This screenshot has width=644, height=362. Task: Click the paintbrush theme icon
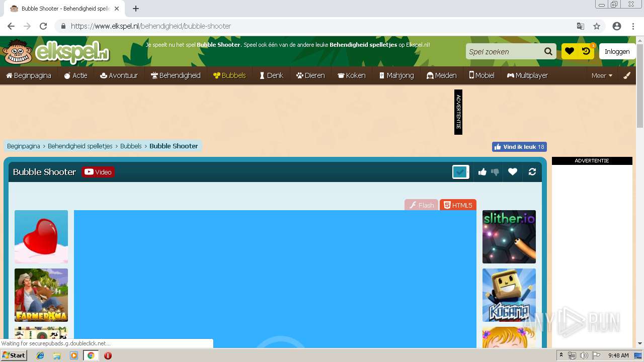tap(627, 75)
